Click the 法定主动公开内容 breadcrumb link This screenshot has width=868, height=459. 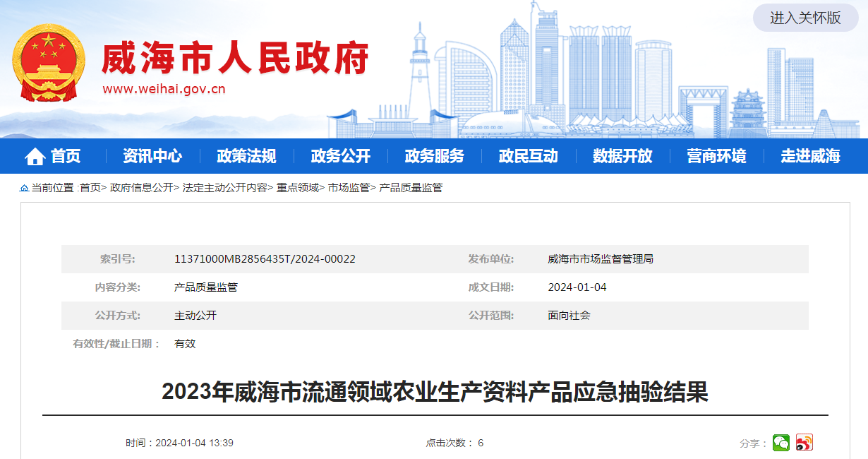[x=224, y=188]
